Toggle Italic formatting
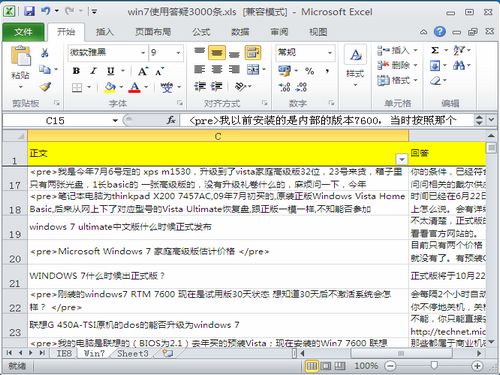The image size is (500, 375). coord(94,71)
